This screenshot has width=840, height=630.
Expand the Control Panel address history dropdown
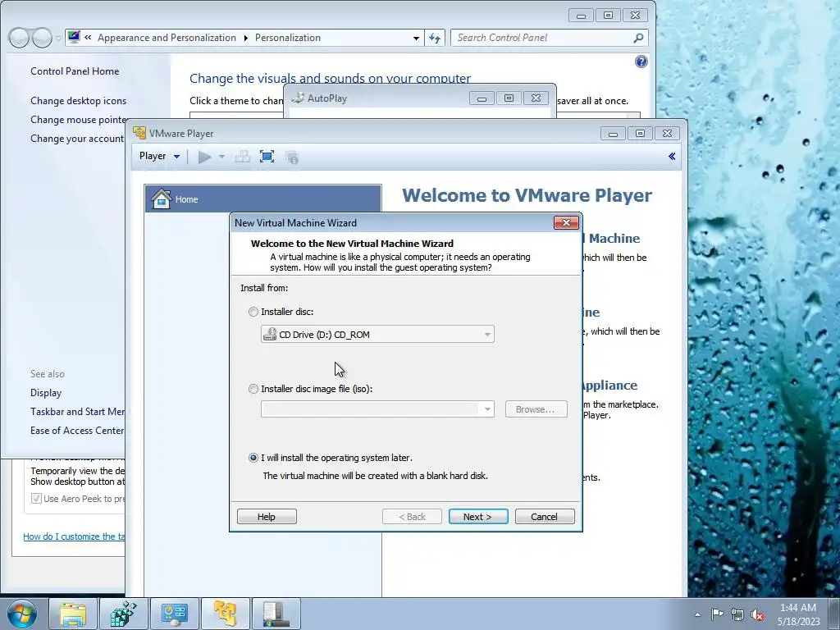(x=416, y=38)
